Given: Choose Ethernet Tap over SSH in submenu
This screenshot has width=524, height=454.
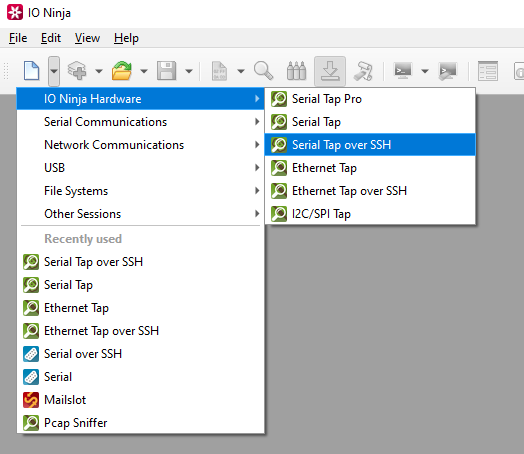Looking at the screenshot, I should [x=370, y=191].
